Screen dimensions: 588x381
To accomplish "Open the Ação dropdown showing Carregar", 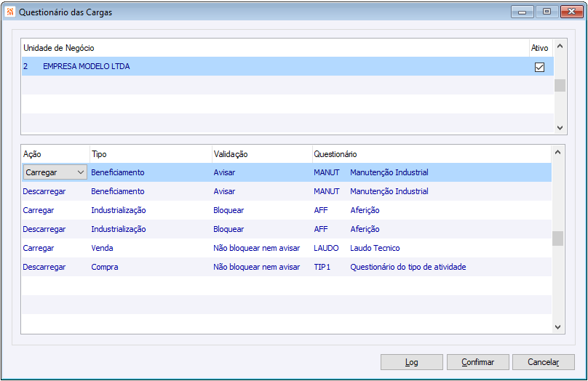I will (55, 172).
